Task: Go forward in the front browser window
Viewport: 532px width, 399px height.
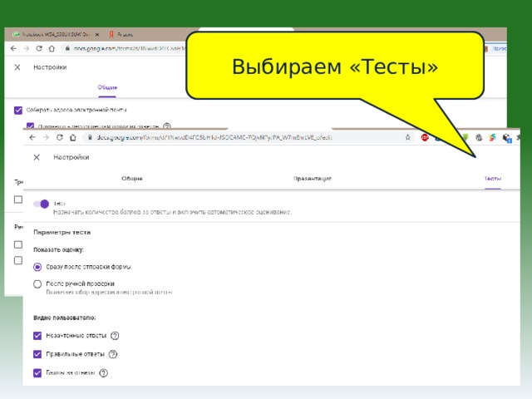Action: 46,137
